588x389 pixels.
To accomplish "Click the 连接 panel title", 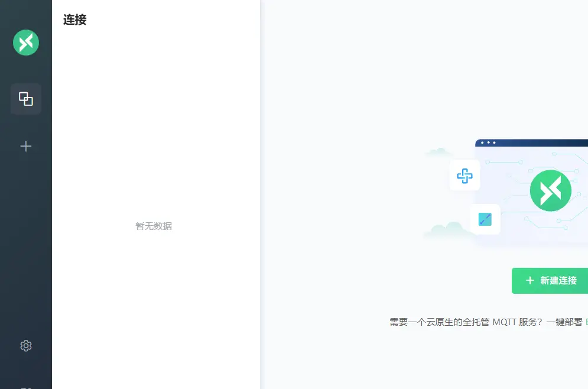I will 74,20.
